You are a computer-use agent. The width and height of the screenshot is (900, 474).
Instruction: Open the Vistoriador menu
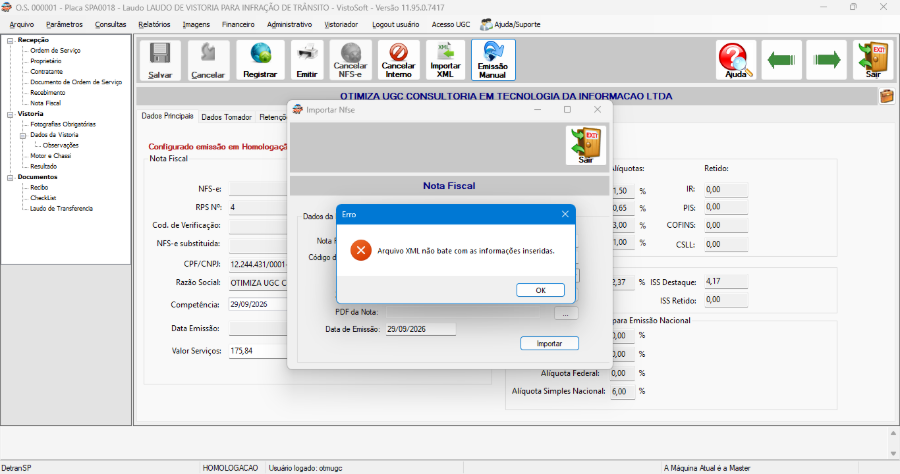(341, 24)
